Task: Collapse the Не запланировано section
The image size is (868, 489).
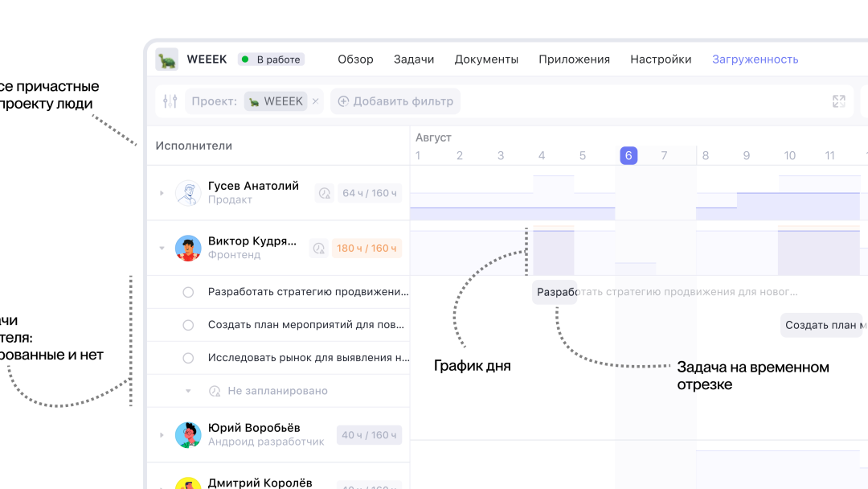Action: [x=188, y=391]
